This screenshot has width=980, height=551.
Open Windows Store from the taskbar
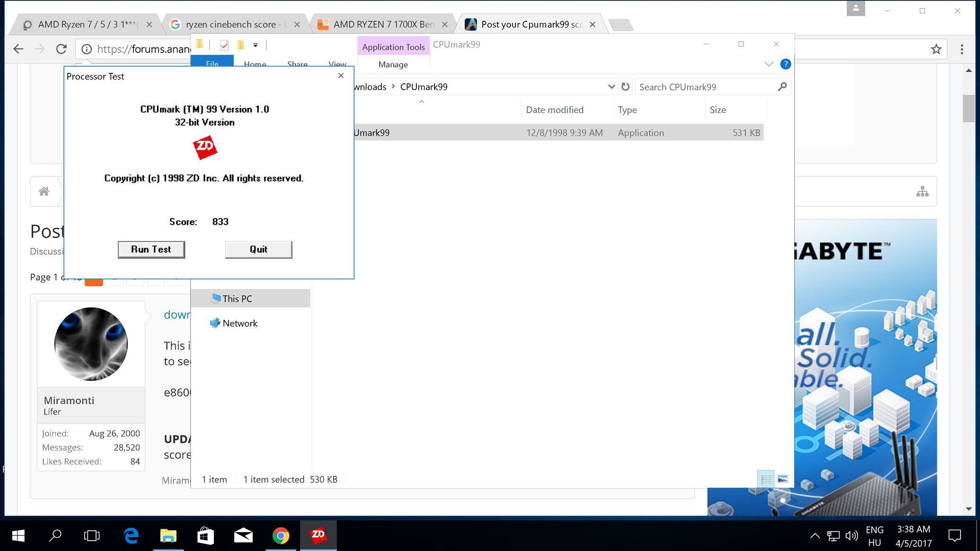click(205, 535)
